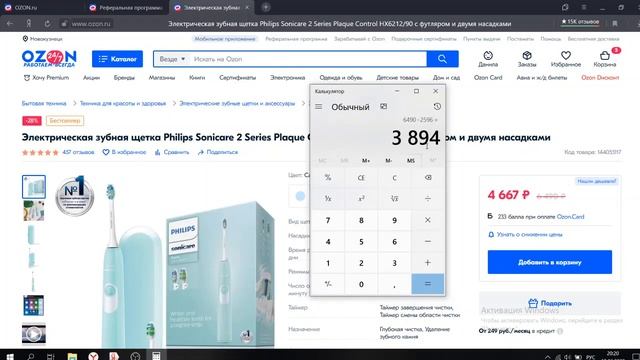Image resolution: width=640 pixels, height=360 pixels.
Task: Click Узнать о снижении цены link
Action: 525,235
